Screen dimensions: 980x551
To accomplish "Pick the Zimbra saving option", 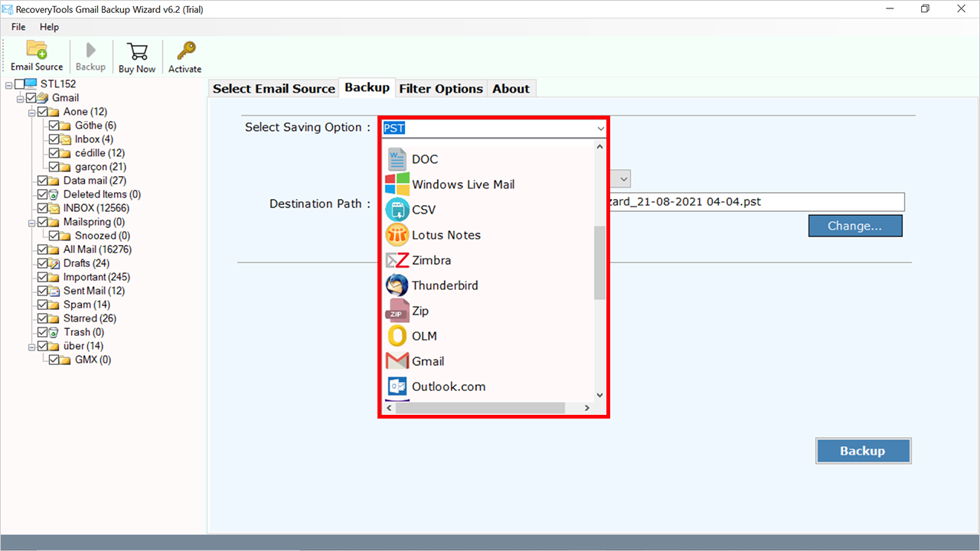I will 431,260.
